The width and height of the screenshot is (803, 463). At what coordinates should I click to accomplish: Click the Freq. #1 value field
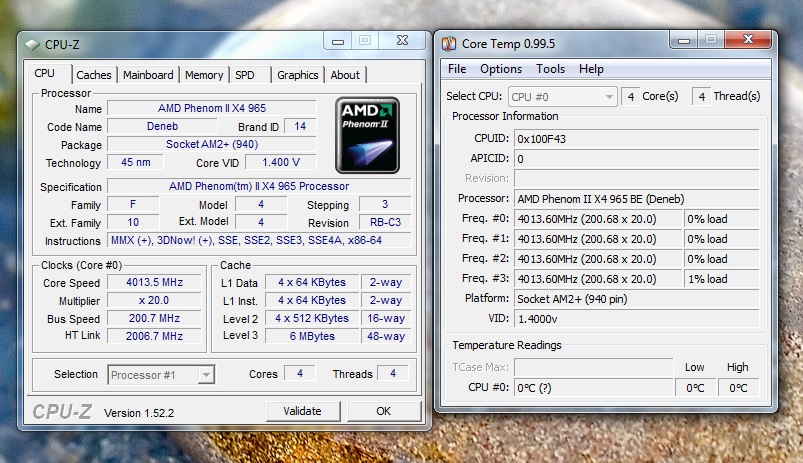pos(598,239)
